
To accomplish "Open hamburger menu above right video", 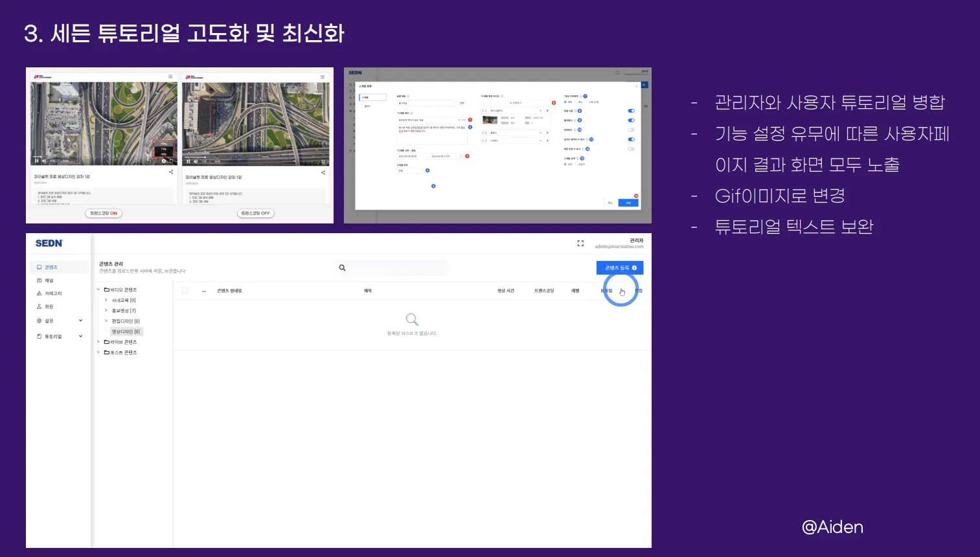I will [322, 76].
